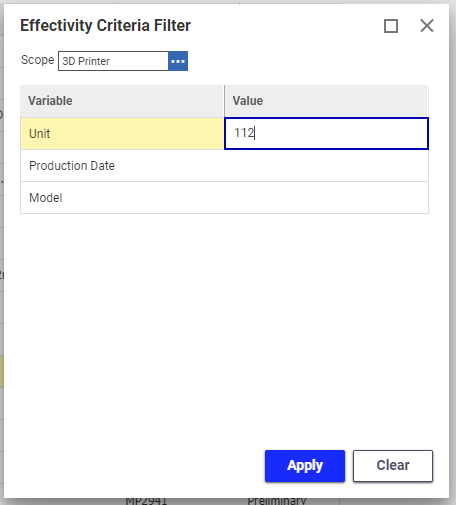The width and height of the screenshot is (456, 505).
Task: Click the Scope label
Action: pos(37,60)
